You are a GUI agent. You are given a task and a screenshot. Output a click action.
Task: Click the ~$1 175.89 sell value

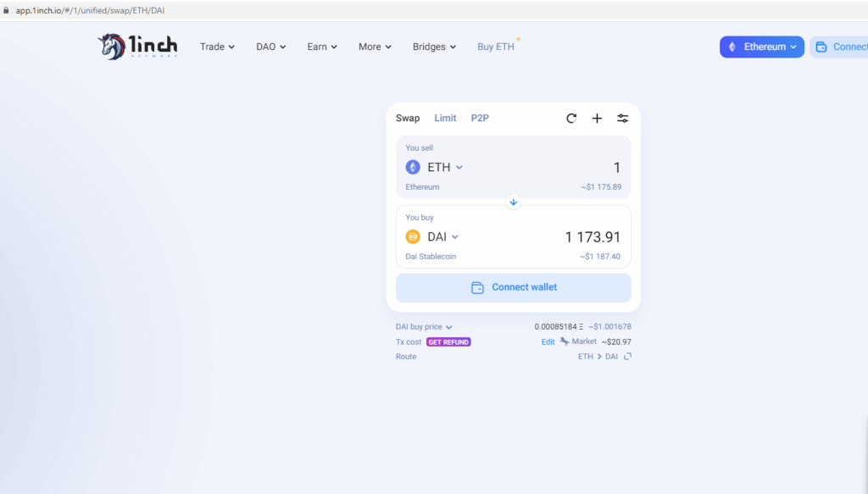(x=601, y=187)
